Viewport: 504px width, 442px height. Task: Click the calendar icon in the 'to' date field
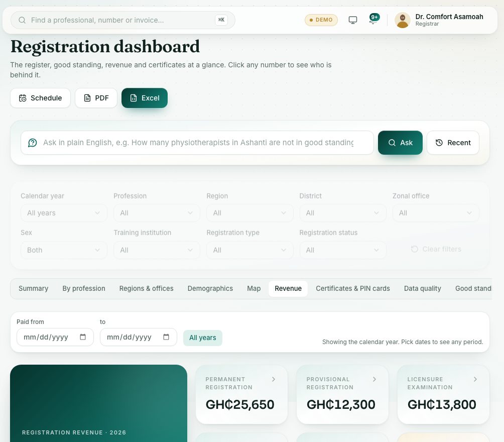click(x=166, y=337)
